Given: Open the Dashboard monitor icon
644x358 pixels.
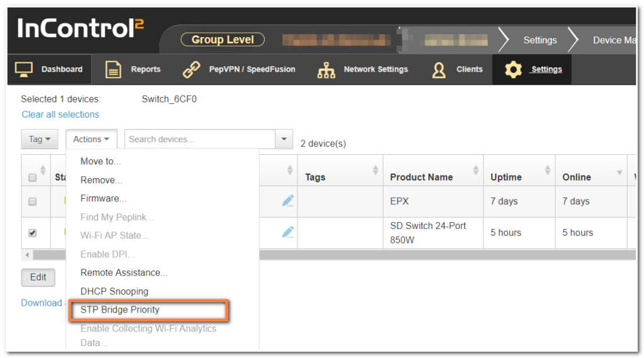Looking at the screenshot, I should coord(24,69).
